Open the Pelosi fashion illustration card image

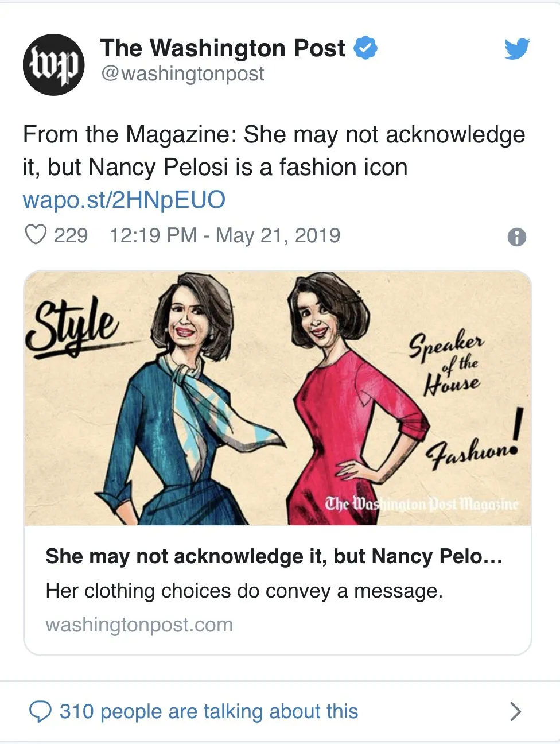pos(277,398)
